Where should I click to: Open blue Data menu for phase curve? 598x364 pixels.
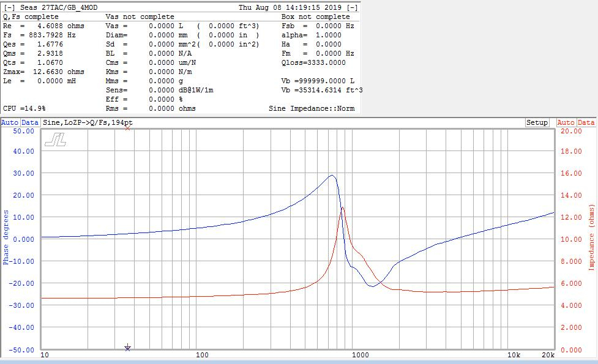[30, 122]
